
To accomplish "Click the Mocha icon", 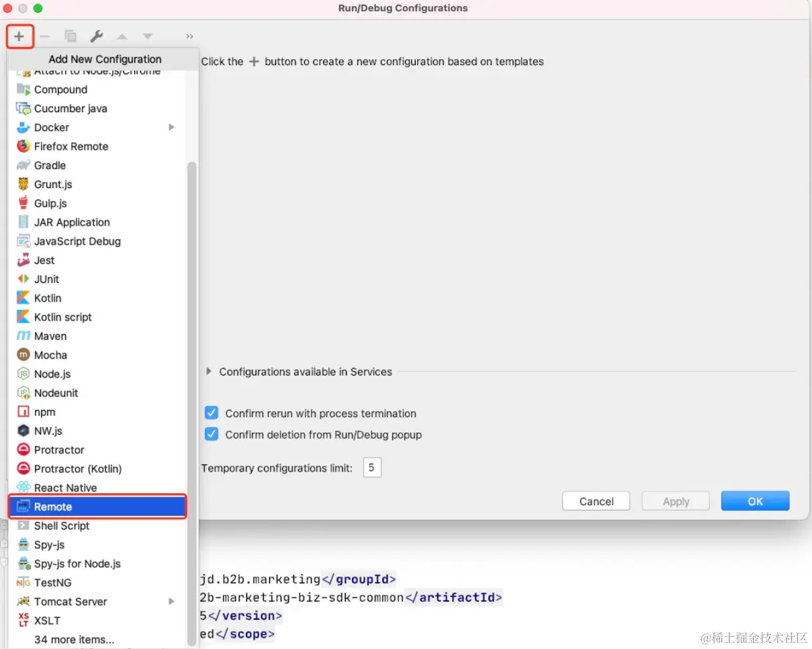I will pyautogui.click(x=24, y=355).
